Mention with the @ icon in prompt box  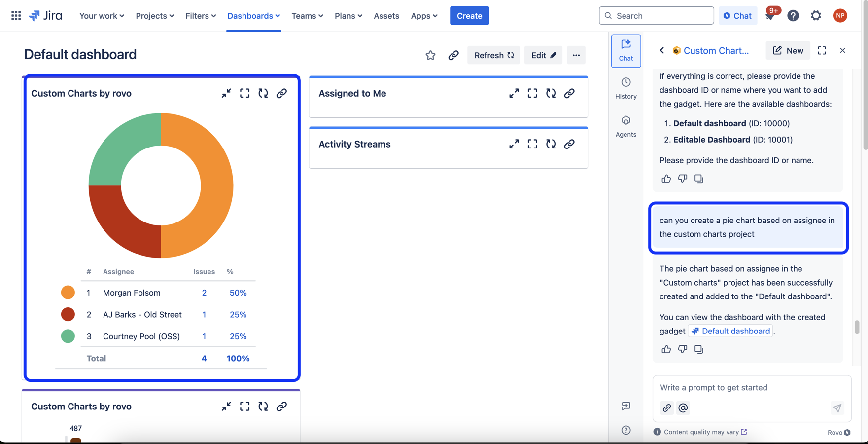[x=683, y=408]
